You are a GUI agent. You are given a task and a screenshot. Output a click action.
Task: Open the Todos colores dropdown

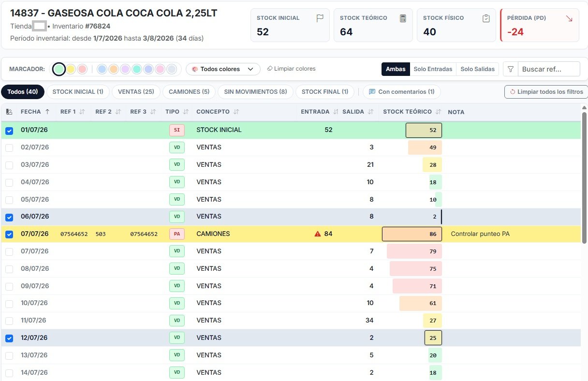point(223,69)
